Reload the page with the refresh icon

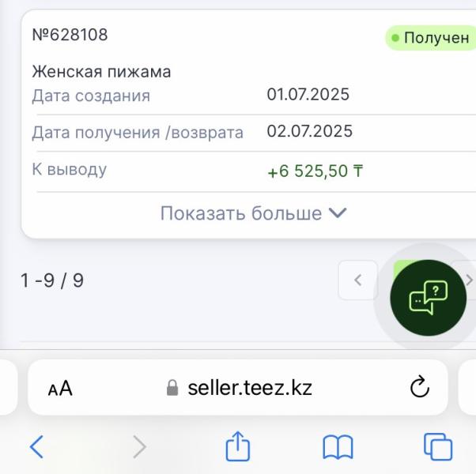420,387
